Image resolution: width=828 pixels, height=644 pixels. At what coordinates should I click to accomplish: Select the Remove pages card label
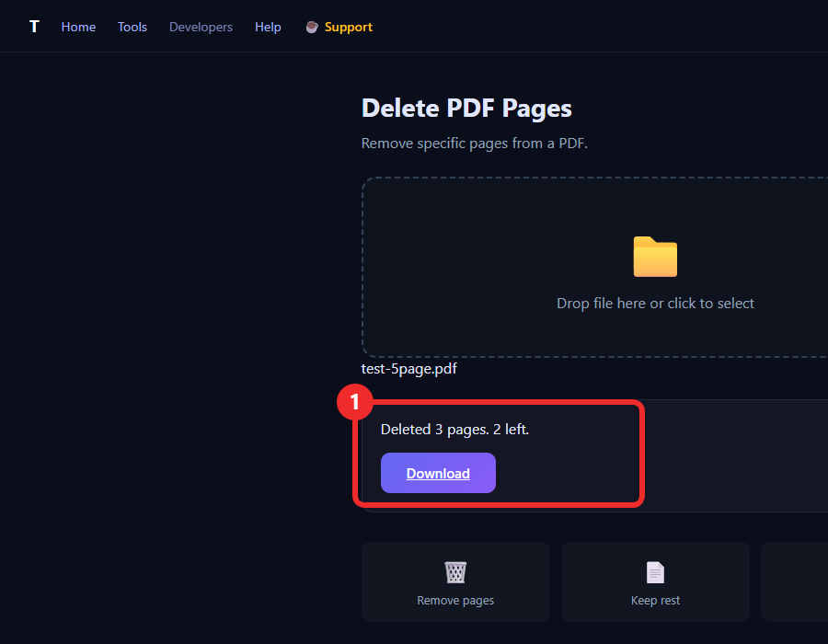[x=455, y=601]
